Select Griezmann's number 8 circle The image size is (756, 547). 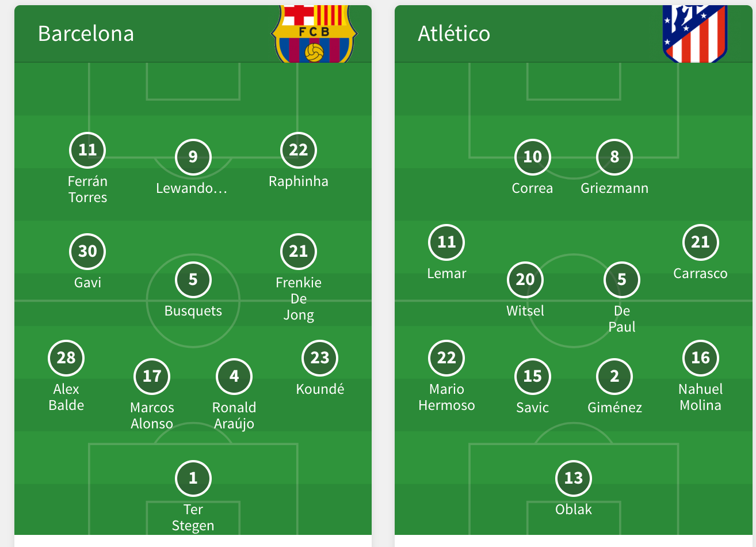[614, 157]
